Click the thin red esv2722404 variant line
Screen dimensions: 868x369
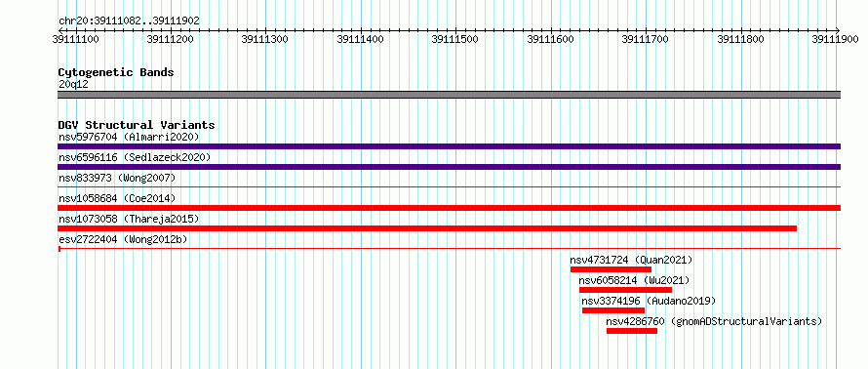pyautogui.click(x=449, y=249)
